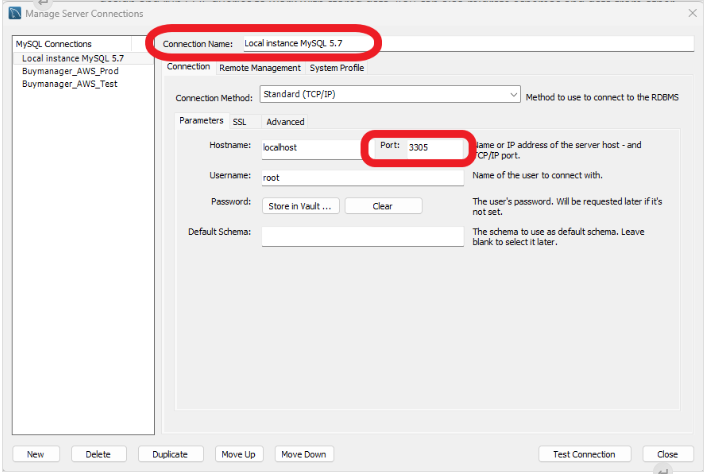Click the Default Schema field
706x474 pixels.
tap(362, 236)
